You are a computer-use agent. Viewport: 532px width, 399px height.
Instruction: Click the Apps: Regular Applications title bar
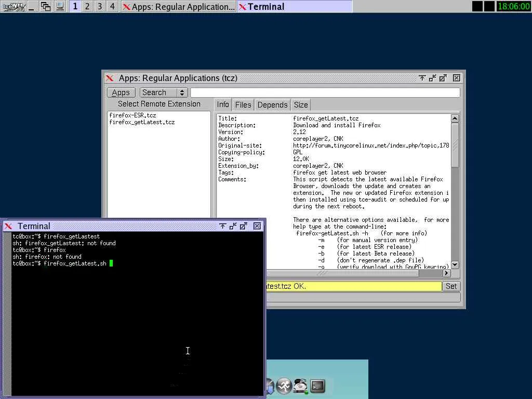(284, 78)
